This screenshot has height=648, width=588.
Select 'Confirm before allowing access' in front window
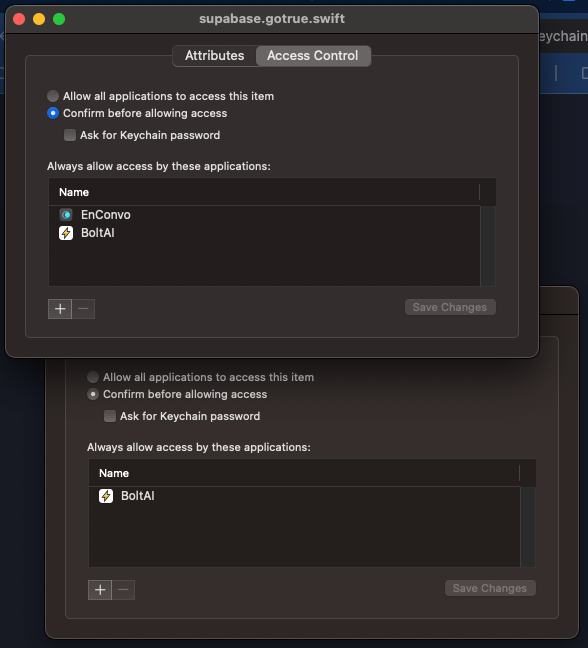53,113
